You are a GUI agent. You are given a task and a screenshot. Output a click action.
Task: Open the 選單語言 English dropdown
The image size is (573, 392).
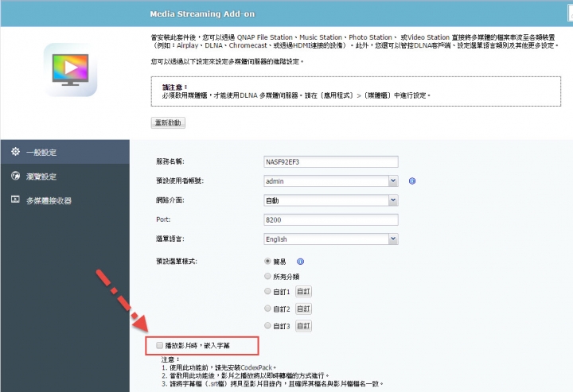(331, 239)
